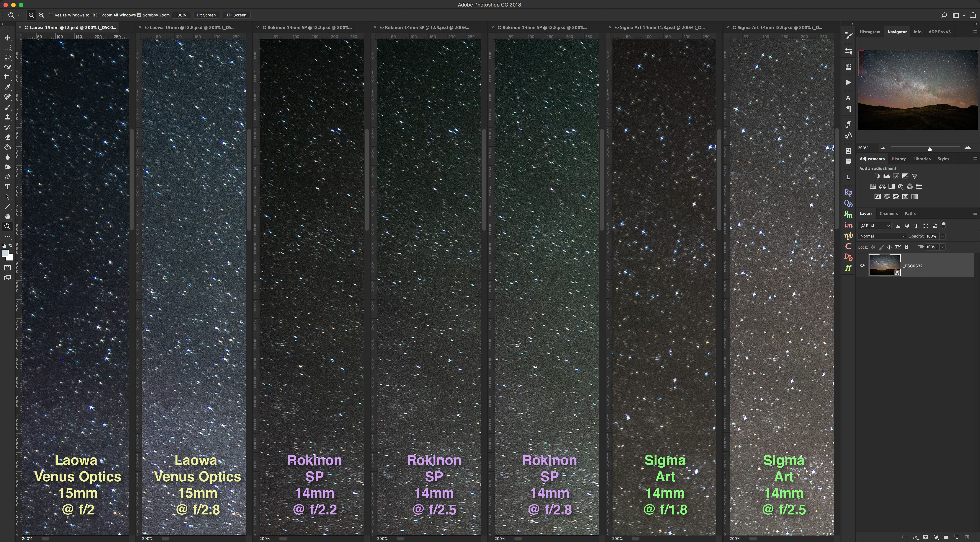Viewport: 980px width, 542px height.
Task: Enable Zoom All Windows checkbox
Action: pyautogui.click(x=99, y=15)
